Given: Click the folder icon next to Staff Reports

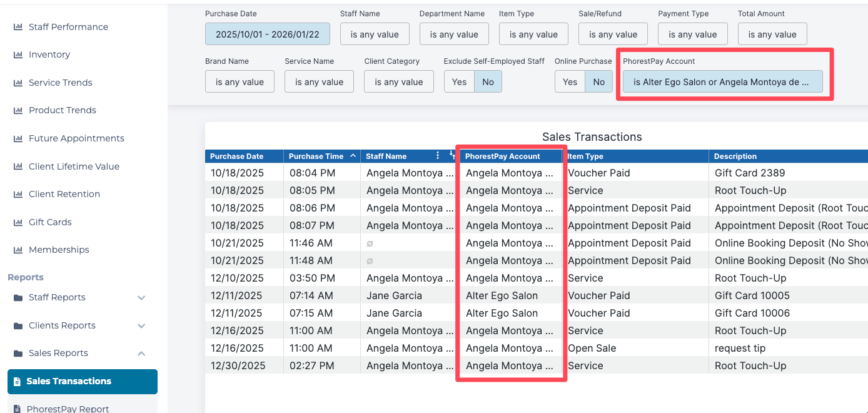Looking at the screenshot, I should pos(18,298).
